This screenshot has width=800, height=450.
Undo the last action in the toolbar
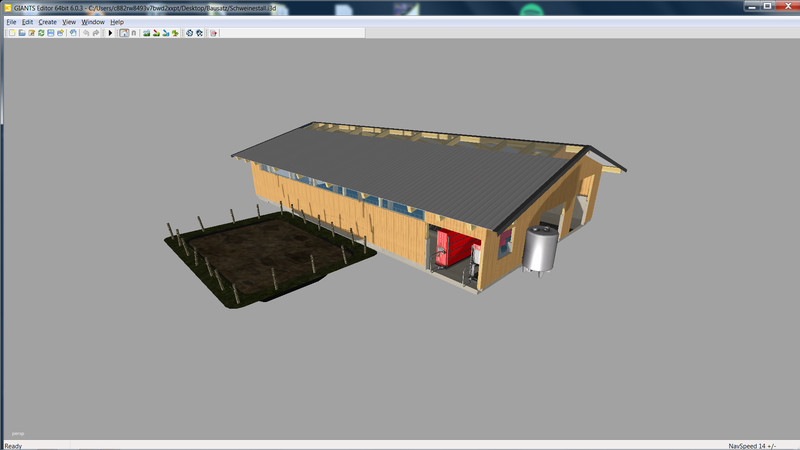point(86,33)
